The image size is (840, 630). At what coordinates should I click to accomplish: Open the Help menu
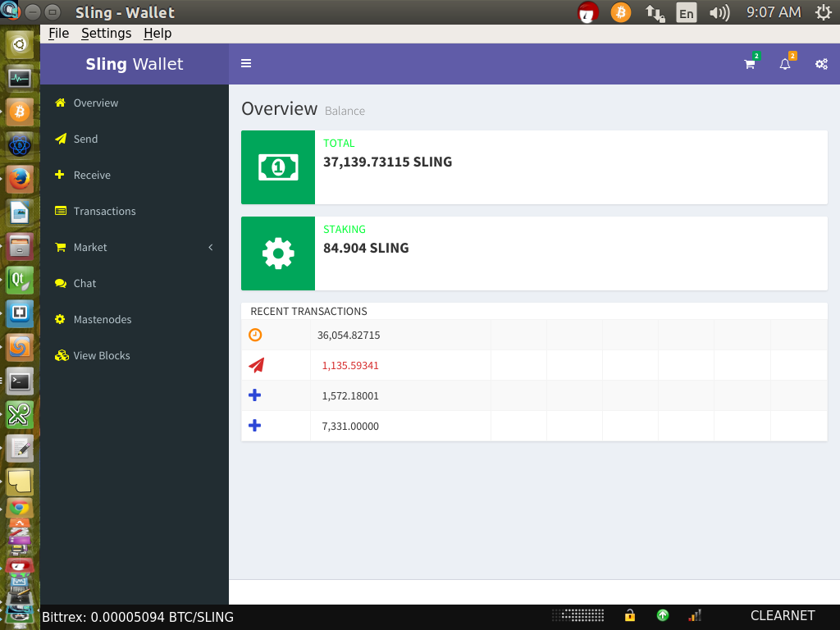point(157,33)
